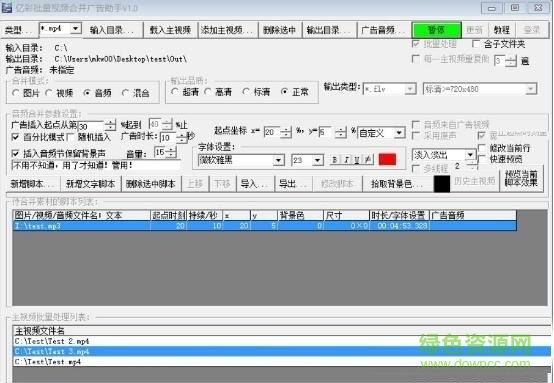Click the 广告音频 button
554x383 pixels.
(x=384, y=30)
